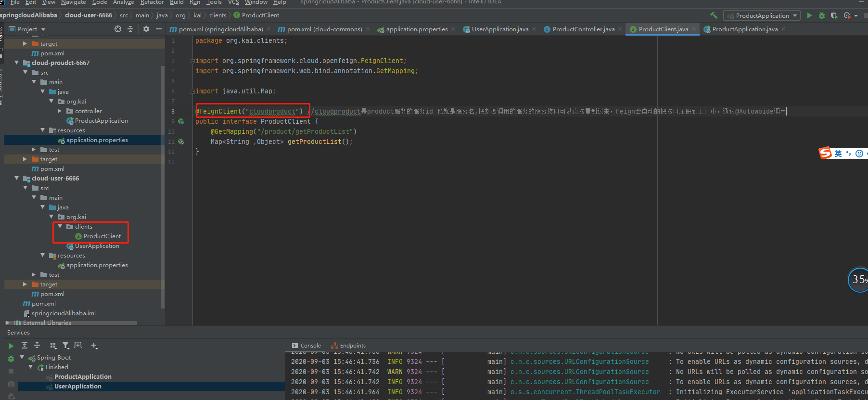This screenshot has width=868, height=400.
Task: Close the UserApplication.java tab
Action: pyautogui.click(x=534, y=29)
